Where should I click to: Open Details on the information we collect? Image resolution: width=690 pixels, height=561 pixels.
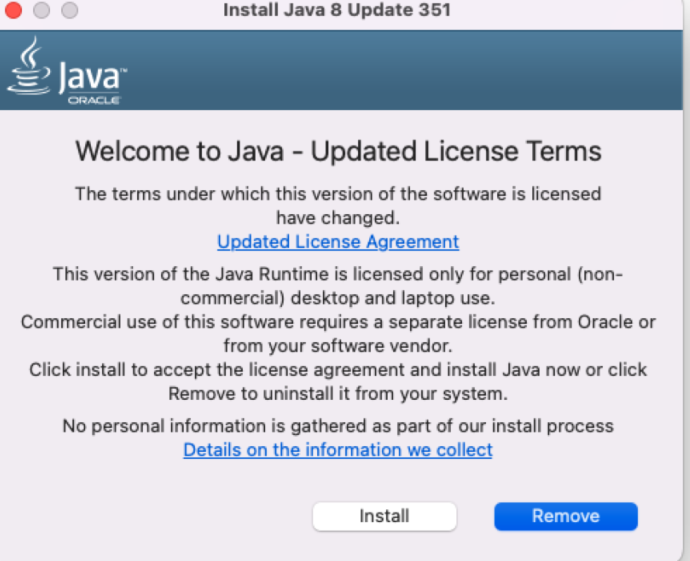click(x=338, y=450)
